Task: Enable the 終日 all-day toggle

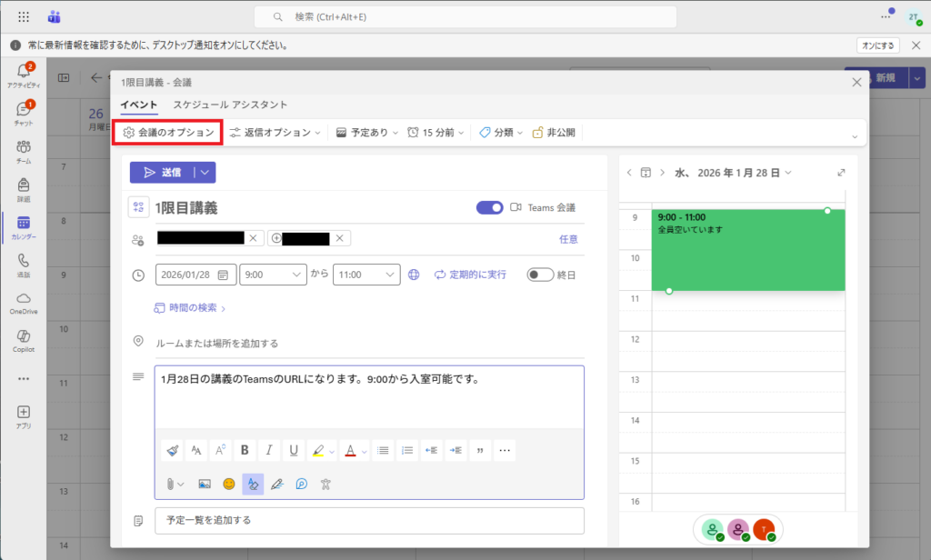Action: click(540, 275)
